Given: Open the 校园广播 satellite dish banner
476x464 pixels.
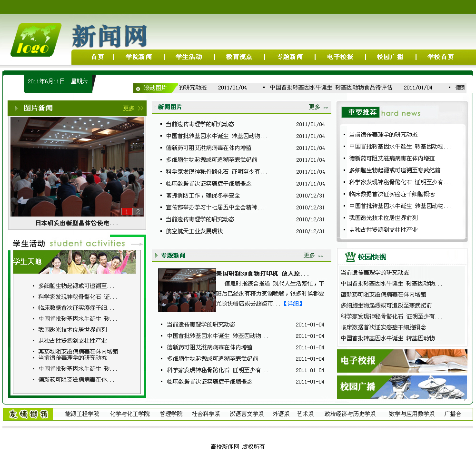Looking at the screenshot, I should pos(402,387).
